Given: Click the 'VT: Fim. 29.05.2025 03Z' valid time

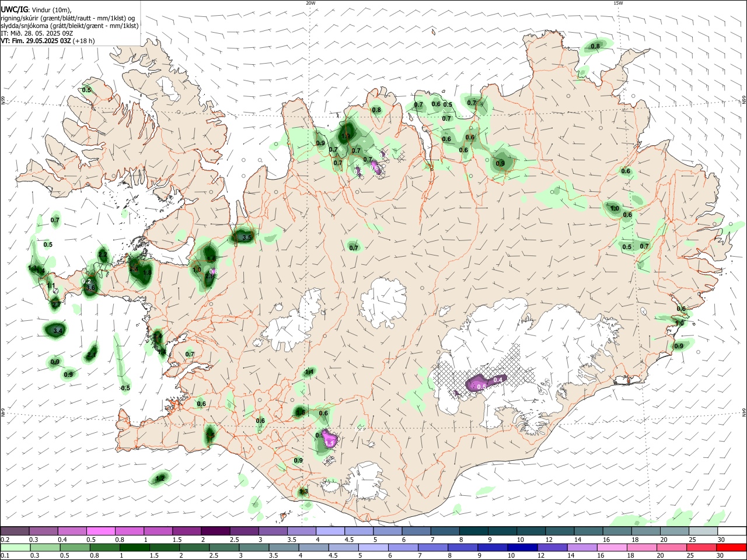Looking at the screenshot, I should [36, 41].
